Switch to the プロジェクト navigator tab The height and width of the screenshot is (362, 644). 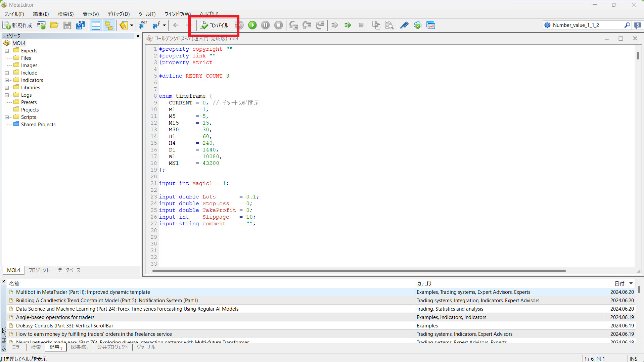click(x=39, y=270)
